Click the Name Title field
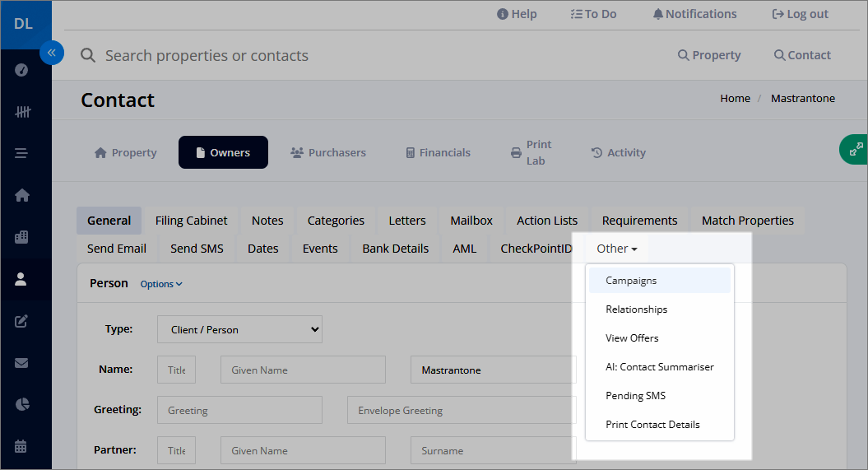Viewport: 868px width, 470px height. pos(177,370)
